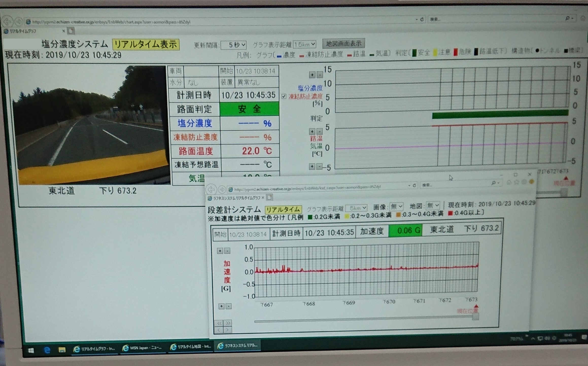The height and width of the screenshot is (366, 588).
Task: Click the search magnifier in the back browser window
Action: [x=567, y=18]
